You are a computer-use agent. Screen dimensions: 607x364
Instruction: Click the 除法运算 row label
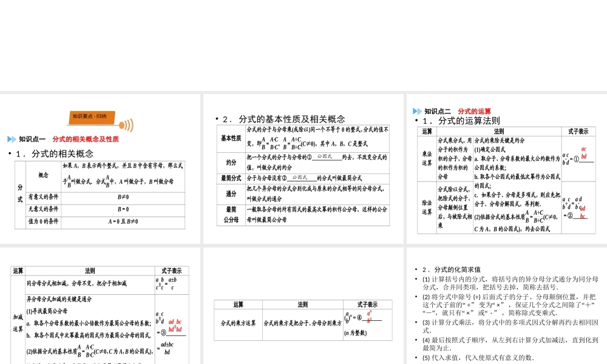click(x=427, y=207)
